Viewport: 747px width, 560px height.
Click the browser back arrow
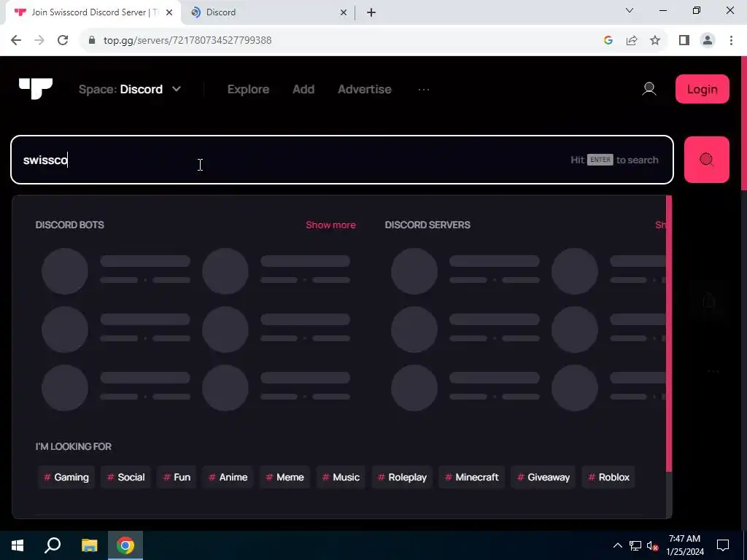point(16,41)
